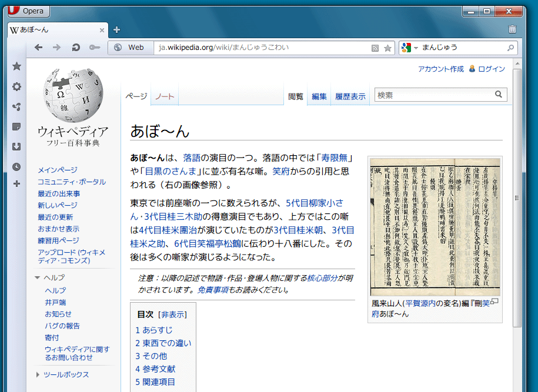Click the vertical scrollbar thumb
This screenshot has height=392, width=538.
517,198
